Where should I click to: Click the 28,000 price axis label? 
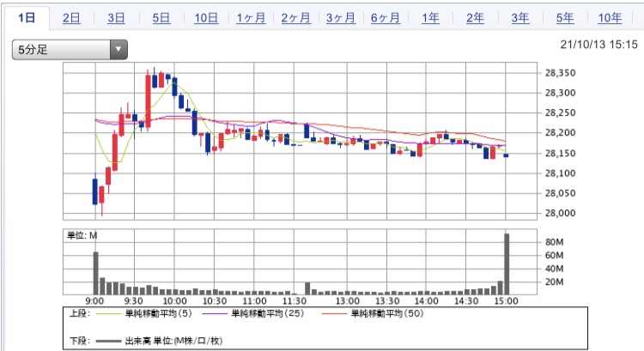(x=560, y=213)
